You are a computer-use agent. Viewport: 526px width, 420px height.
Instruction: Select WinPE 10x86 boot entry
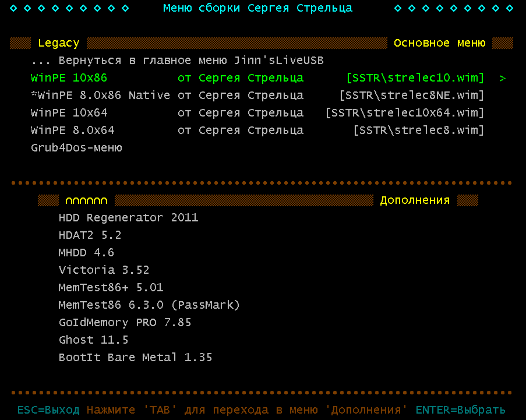pos(69,78)
